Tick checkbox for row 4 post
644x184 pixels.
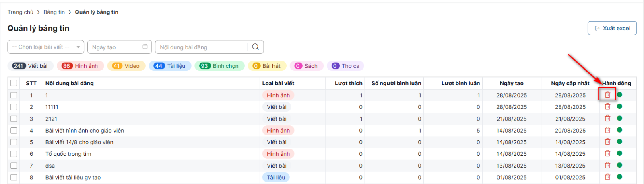click(x=14, y=130)
